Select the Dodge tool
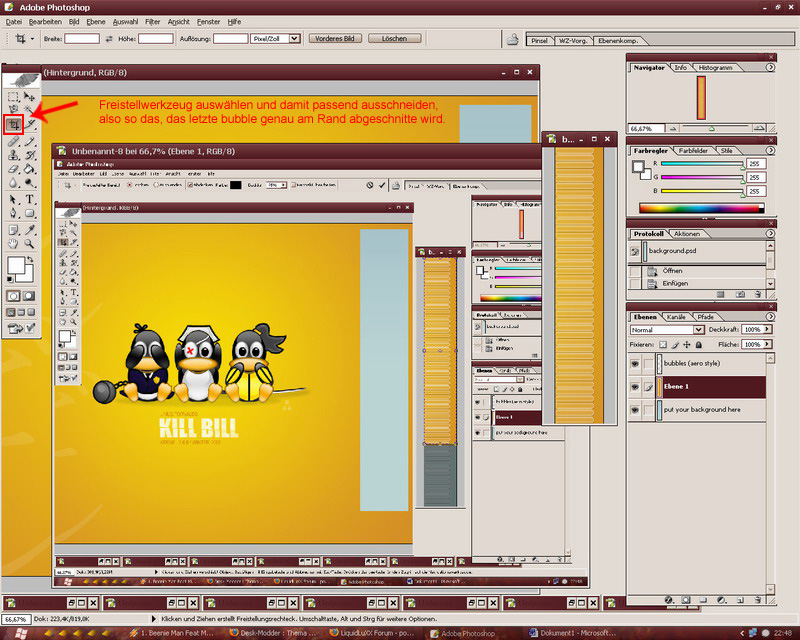800x640 pixels. tap(30, 182)
